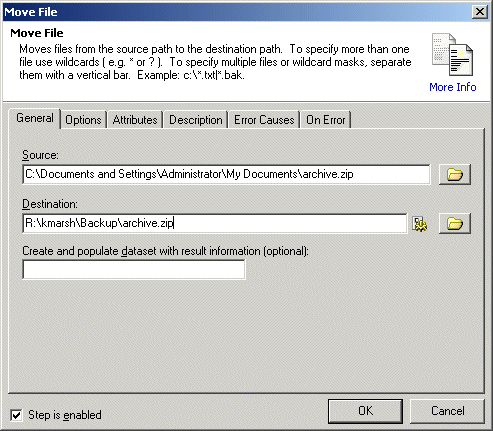Dismiss the dialog with Cancel
This screenshot has width=493, height=431.
coord(447,411)
